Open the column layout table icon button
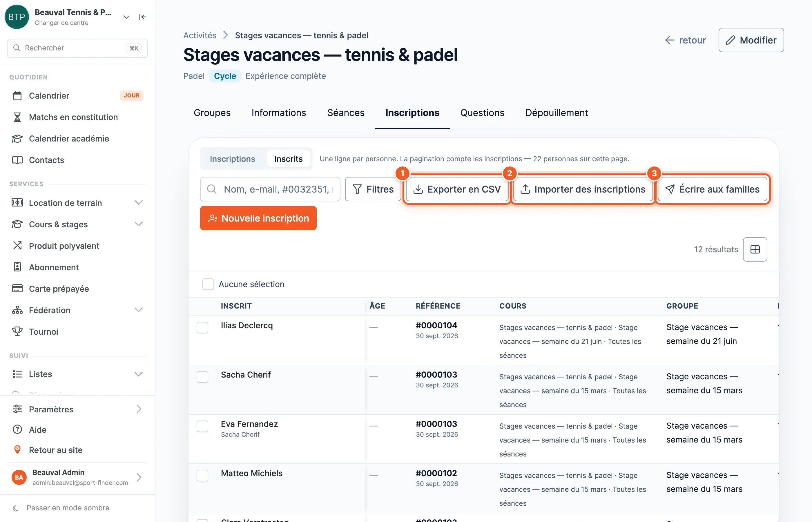812x522 pixels. pyautogui.click(x=755, y=249)
